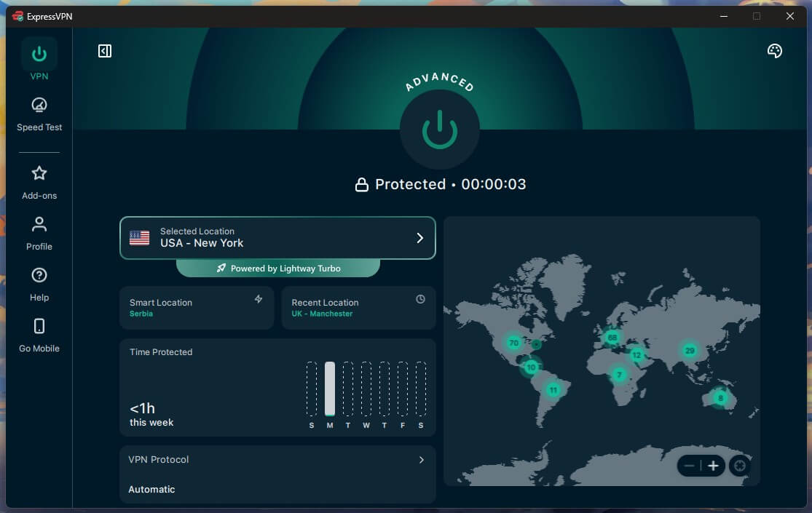Viewport: 812px width, 513px height.
Task: Open Speed Test from sidebar
Action: (39, 114)
